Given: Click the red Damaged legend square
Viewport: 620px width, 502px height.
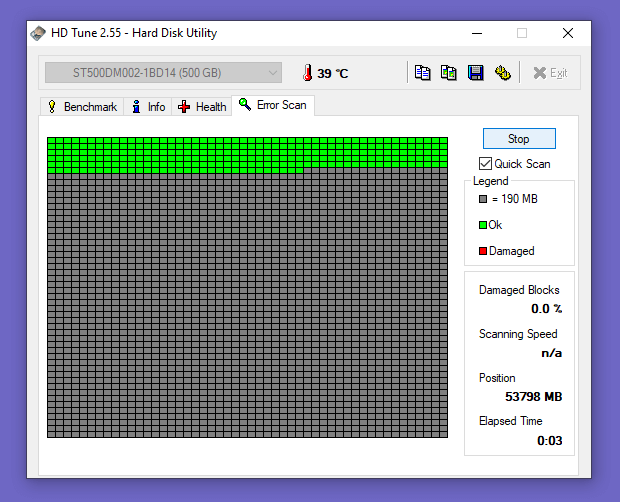Looking at the screenshot, I should tap(483, 251).
